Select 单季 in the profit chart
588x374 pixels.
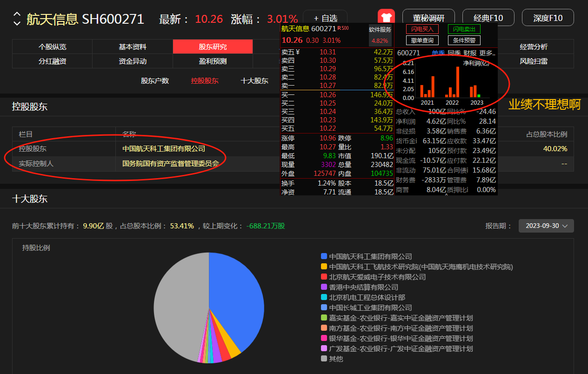438,53
